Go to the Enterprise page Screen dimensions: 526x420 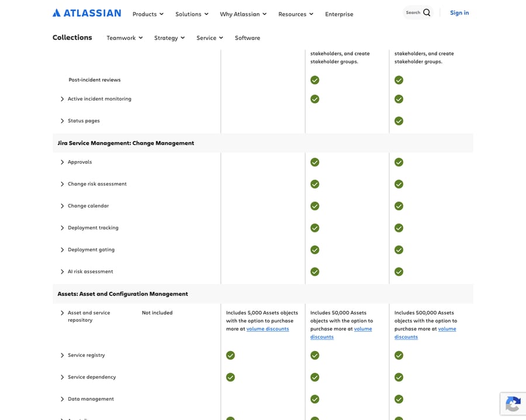pos(339,14)
